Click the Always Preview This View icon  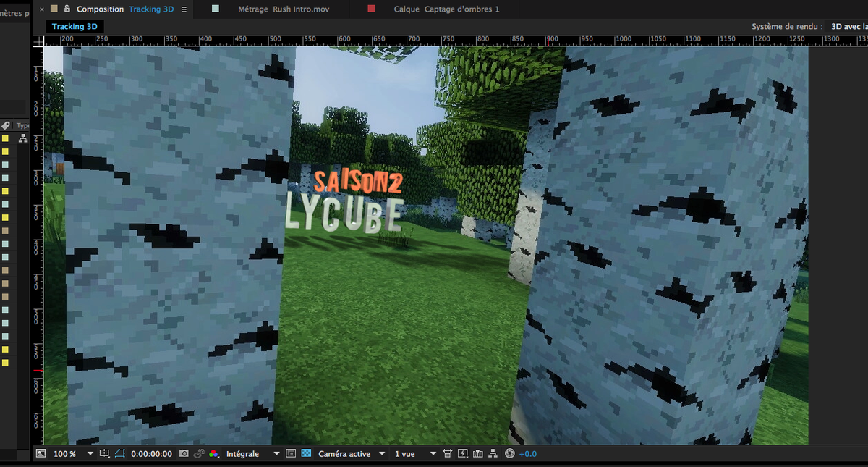(41, 453)
